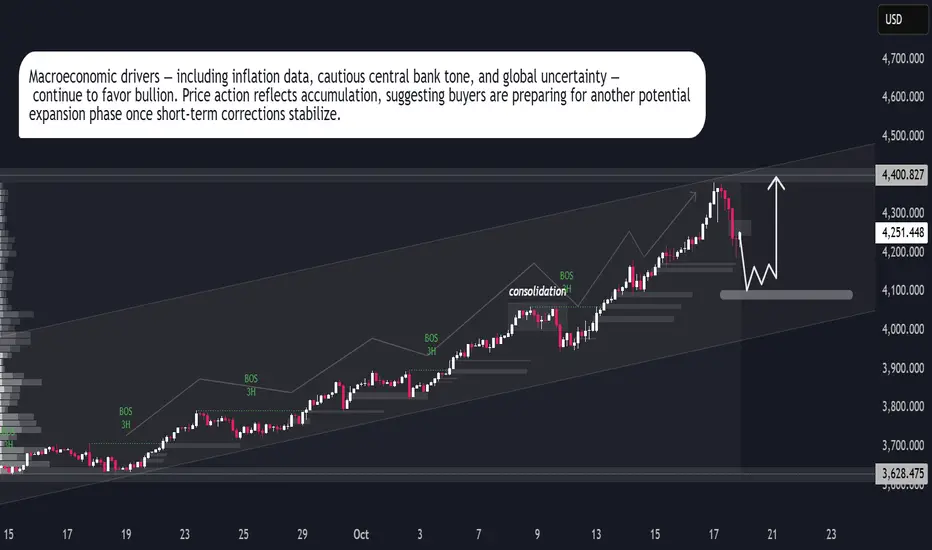
Task: Click the current price label 4,251.448
Action: (902, 232)
